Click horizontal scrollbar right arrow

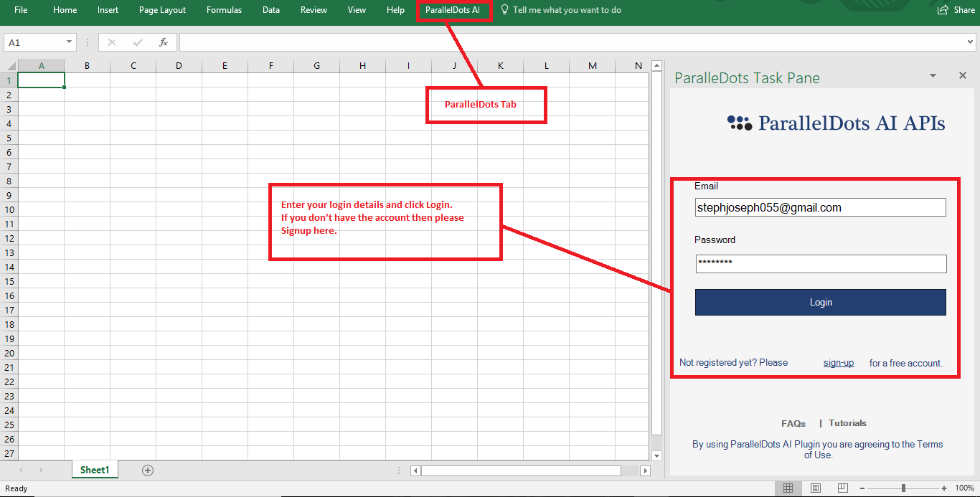(x=645, y=470)
